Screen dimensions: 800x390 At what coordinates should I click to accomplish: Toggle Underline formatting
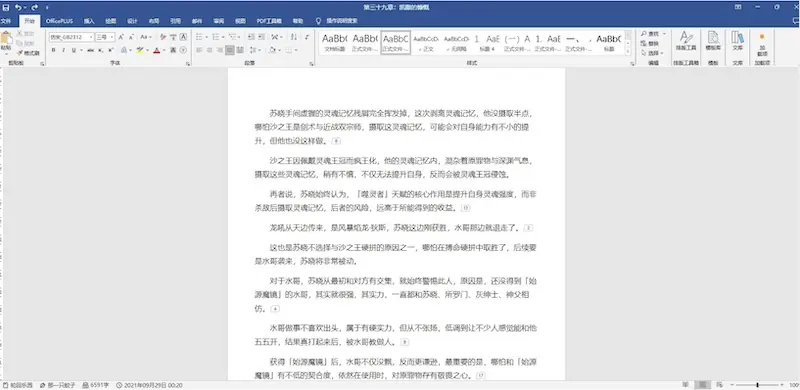tap(73, 50)
